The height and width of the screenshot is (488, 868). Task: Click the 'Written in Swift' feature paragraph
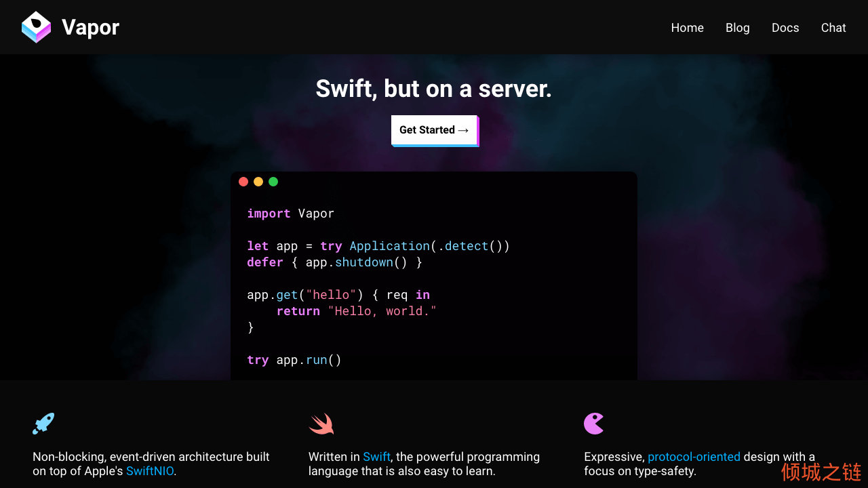click(425, 464)
